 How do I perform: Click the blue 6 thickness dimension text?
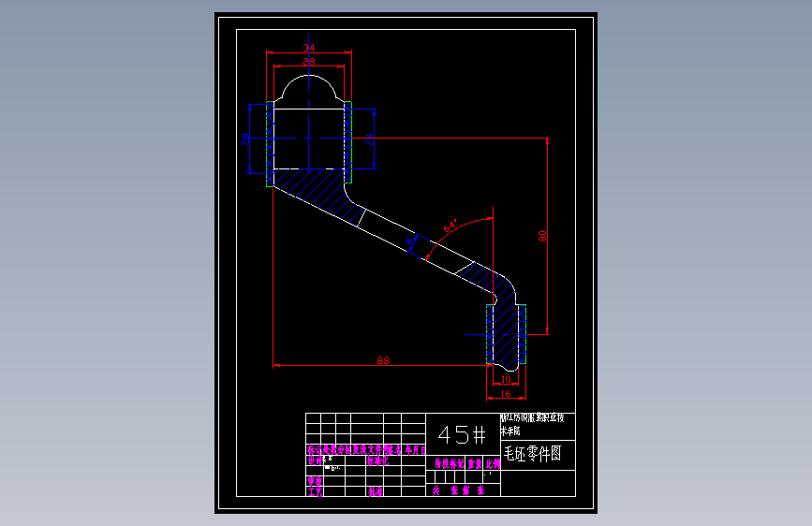(x=409, y=241)
